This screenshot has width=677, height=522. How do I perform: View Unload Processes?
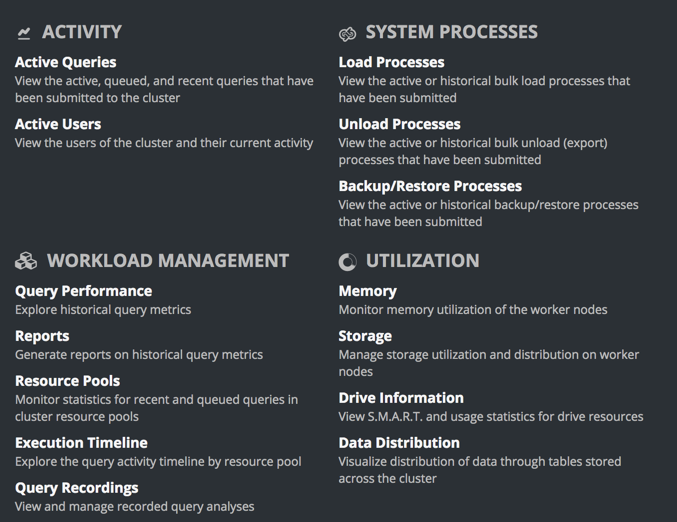(399, 124)
